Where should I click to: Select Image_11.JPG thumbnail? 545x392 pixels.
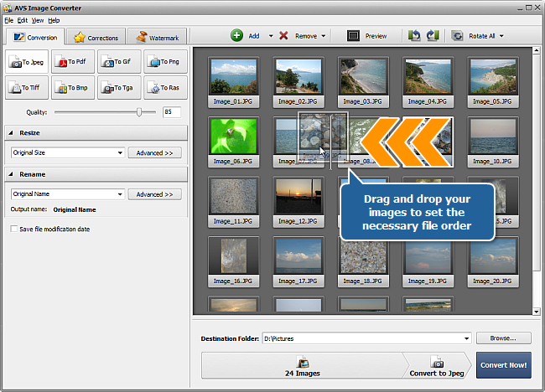pyautogui.click(x=233, y=202)
